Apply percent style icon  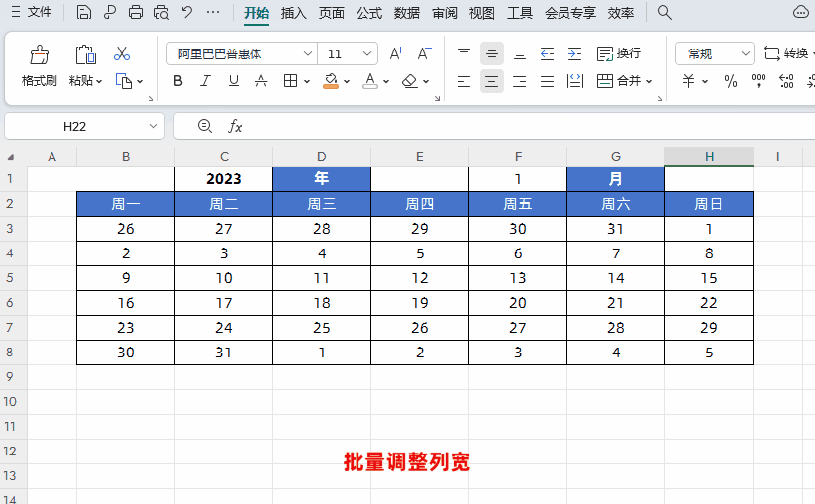coord(731,81)
